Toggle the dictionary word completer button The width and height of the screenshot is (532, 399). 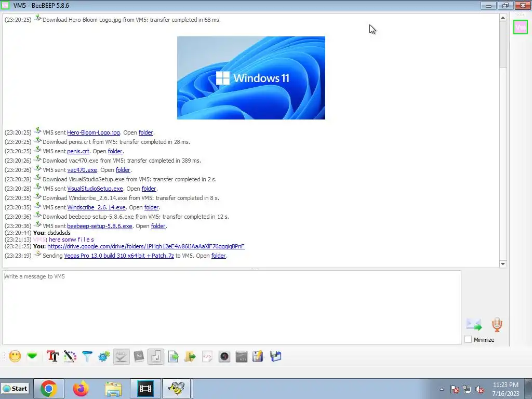[x=139, y=356]
